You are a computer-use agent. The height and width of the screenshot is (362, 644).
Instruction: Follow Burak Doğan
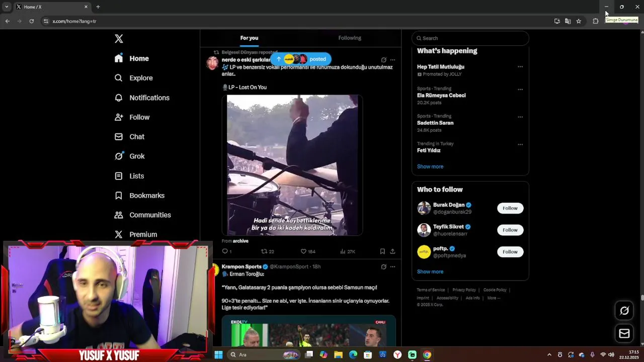pos(510,208)
